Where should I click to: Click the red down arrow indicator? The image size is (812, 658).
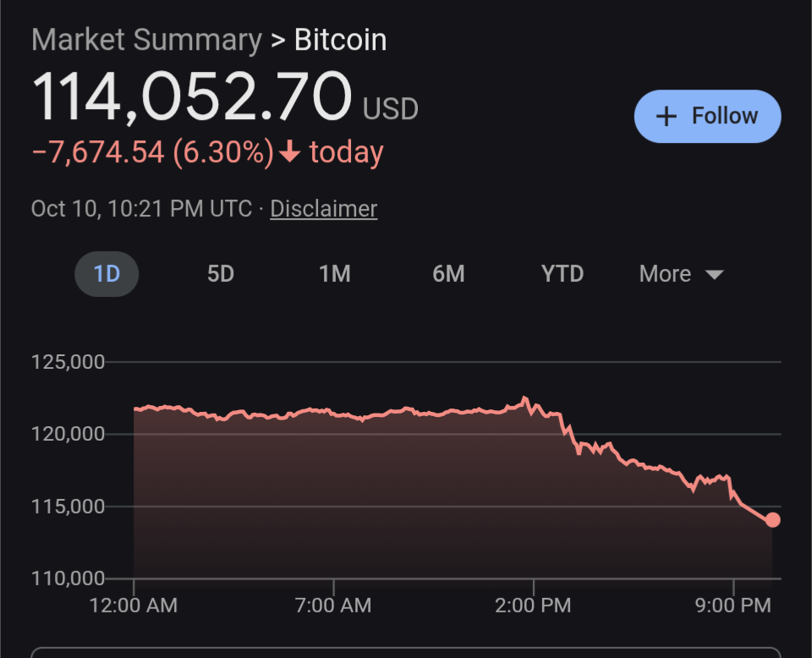(x=290, y=153)
